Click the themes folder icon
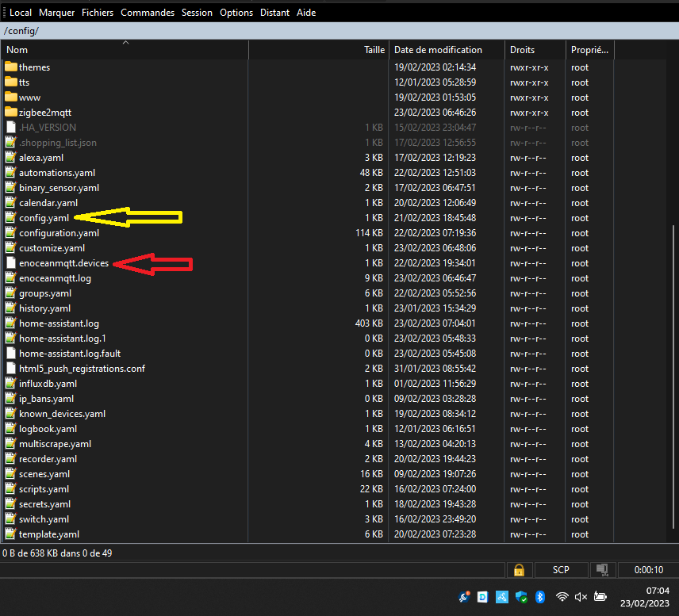 point(11,67)
